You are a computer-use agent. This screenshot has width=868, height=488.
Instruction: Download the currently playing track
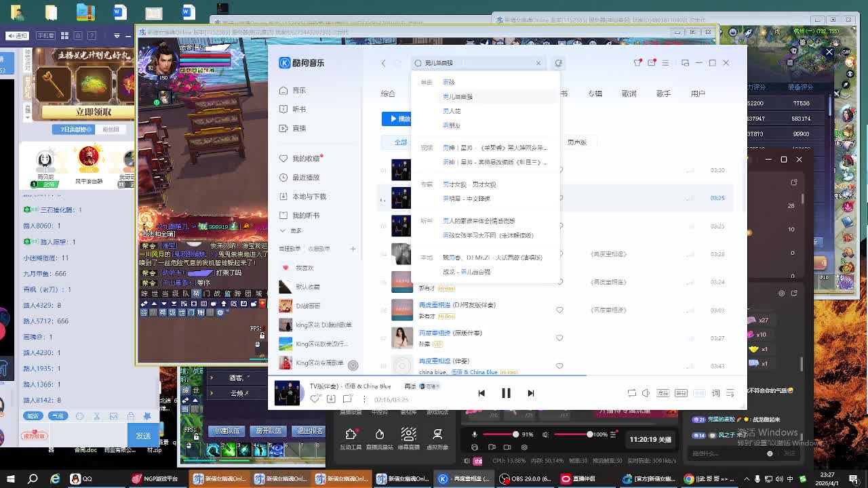click(x=331, y=399)
